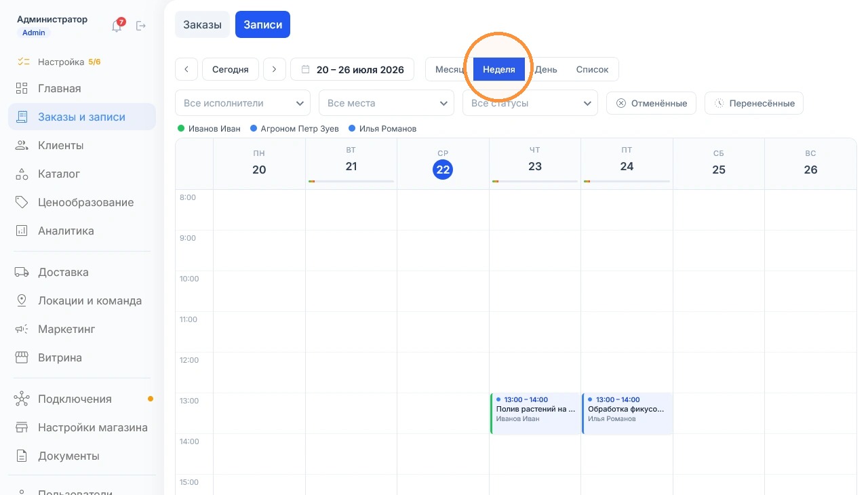Open Клиенты section
868x495 pixels.
[82, 145]
